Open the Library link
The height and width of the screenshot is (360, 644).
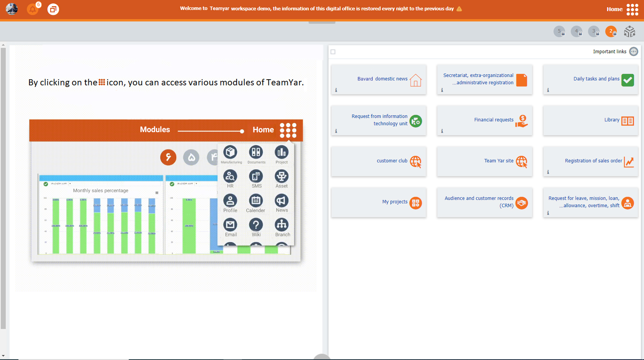point(612,120)
